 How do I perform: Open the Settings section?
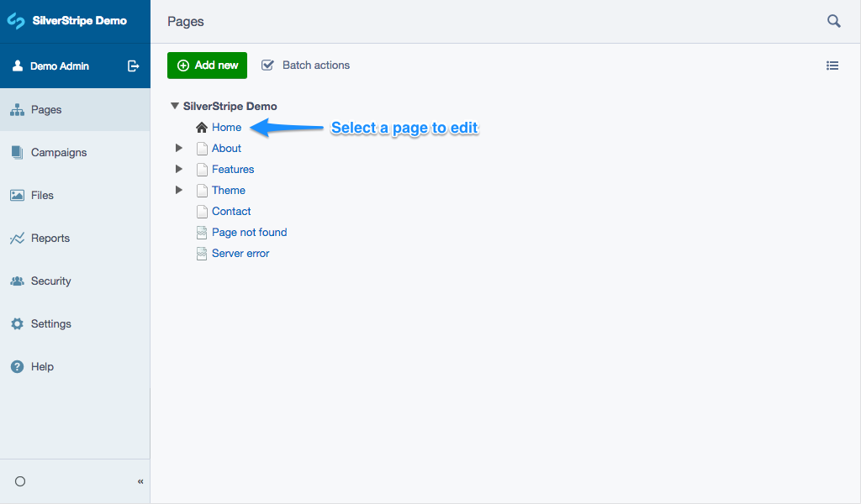point(52,323)
